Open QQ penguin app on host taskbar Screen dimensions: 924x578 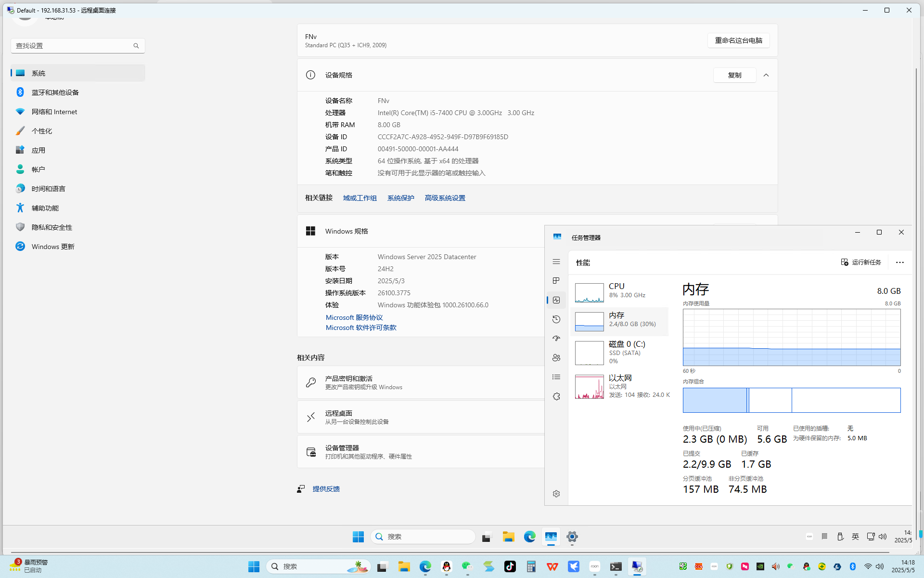tap(447, 566)
